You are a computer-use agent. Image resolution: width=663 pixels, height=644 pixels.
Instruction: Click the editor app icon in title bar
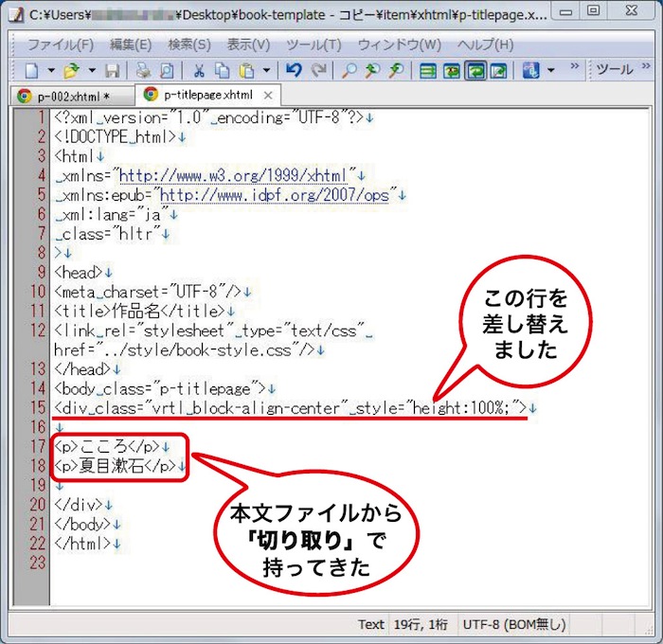[x=16, y=14]
